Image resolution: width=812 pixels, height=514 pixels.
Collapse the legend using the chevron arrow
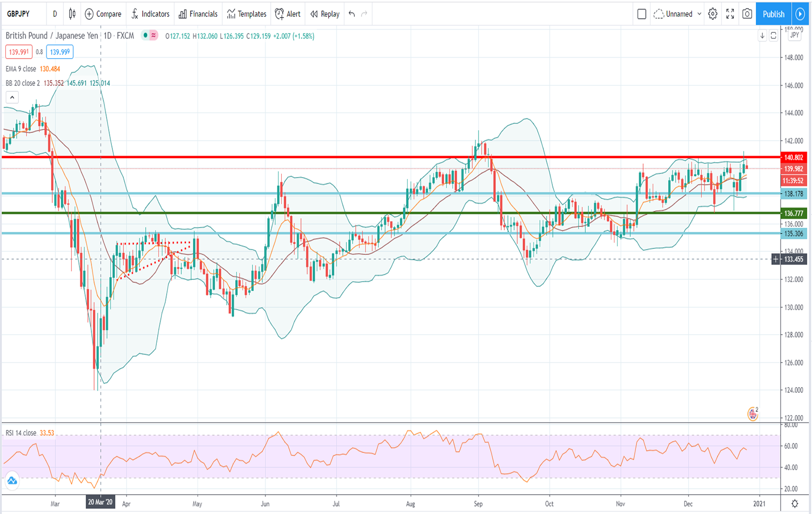11,97
